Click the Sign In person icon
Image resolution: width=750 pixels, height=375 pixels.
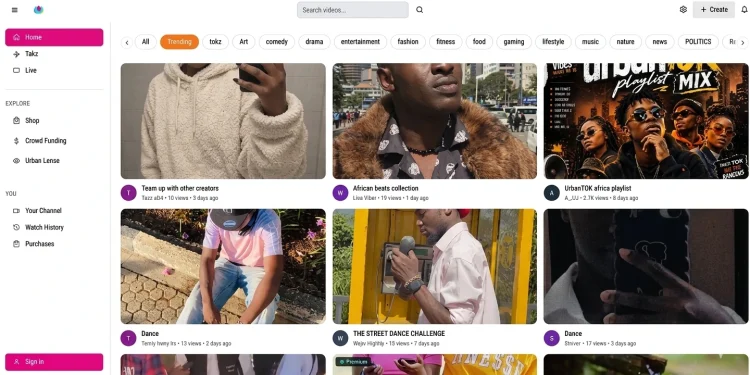tap(16, 362)
